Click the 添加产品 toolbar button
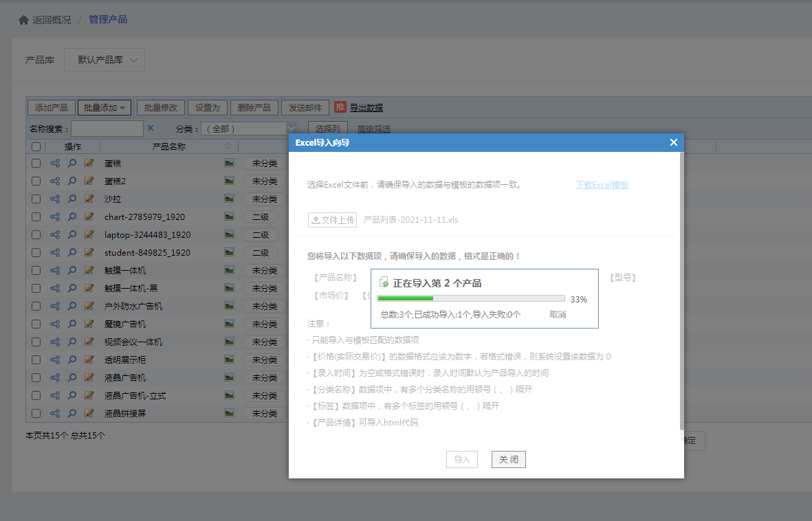The width and height of the screenshot is (812, 521). click(52, 108)
